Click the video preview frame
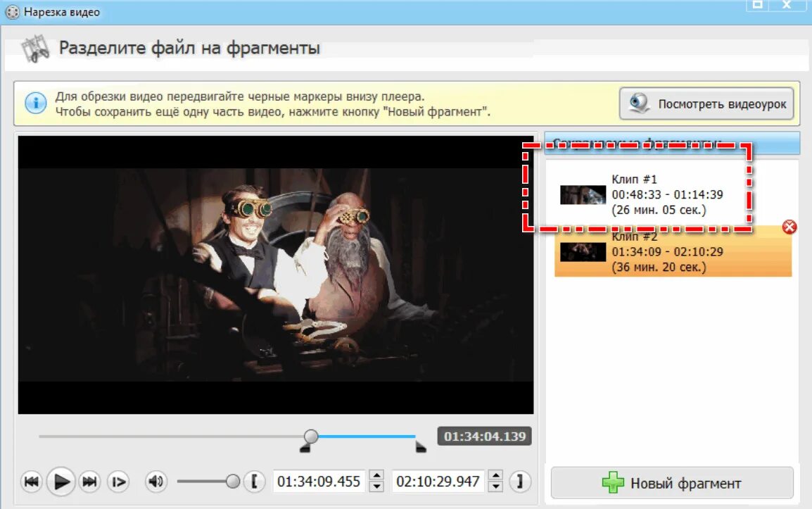The width and height of the screenshot is (812, 509). (x=276, y=275)
